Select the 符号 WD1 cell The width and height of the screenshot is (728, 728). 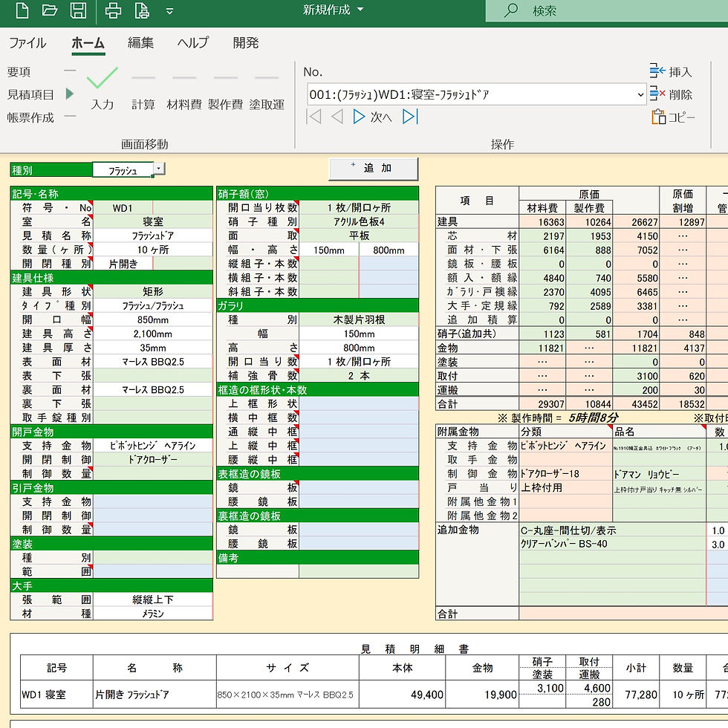pos(123,207)
